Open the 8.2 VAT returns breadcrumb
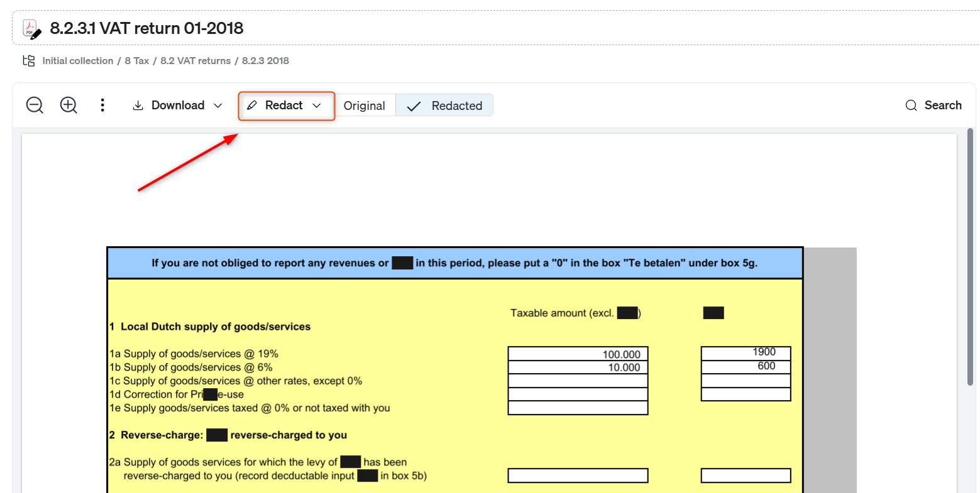 195,61
